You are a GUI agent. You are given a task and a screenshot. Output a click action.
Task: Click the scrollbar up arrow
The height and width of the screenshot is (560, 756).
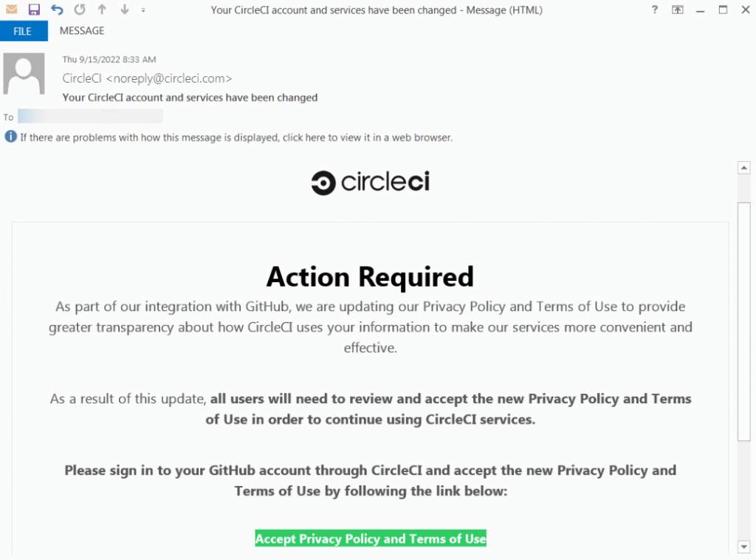coord(744,168)
